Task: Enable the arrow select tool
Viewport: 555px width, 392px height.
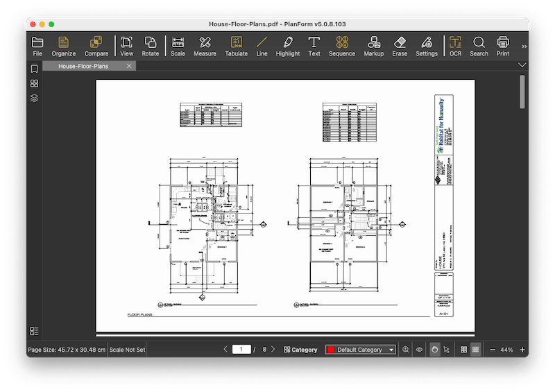Action: click(x=446, y=350)
